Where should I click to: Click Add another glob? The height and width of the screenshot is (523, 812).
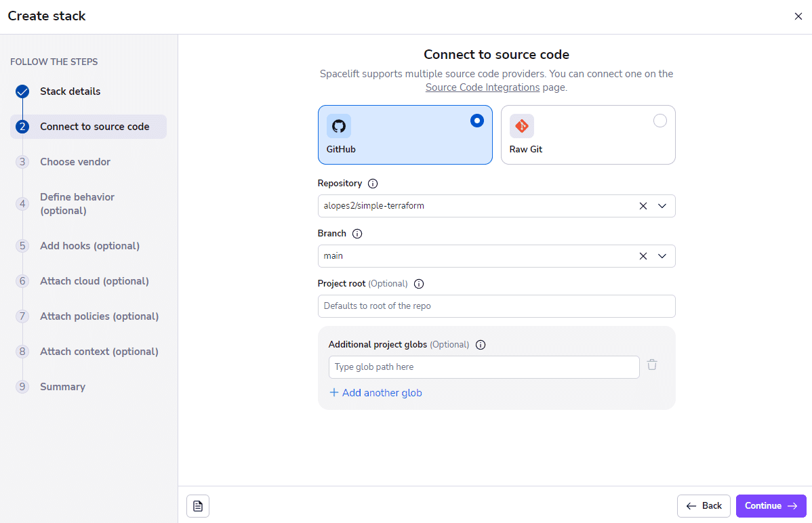[375, 392]
